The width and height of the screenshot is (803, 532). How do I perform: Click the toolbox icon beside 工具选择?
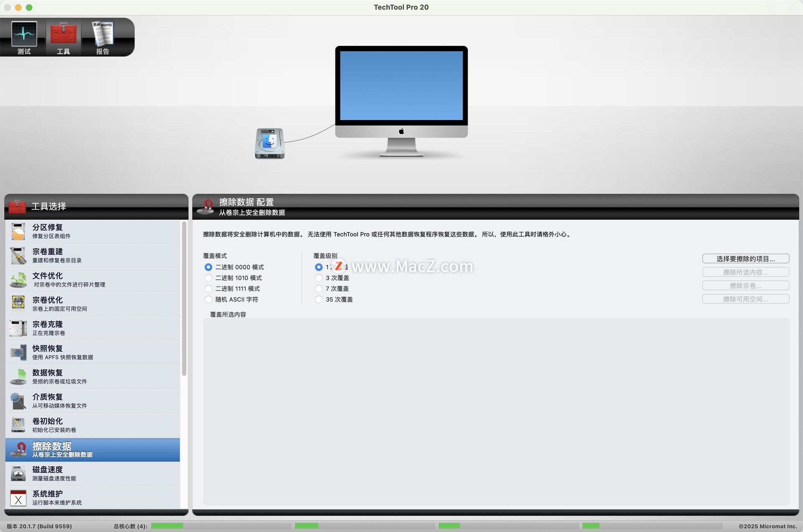tap(17, 206)
